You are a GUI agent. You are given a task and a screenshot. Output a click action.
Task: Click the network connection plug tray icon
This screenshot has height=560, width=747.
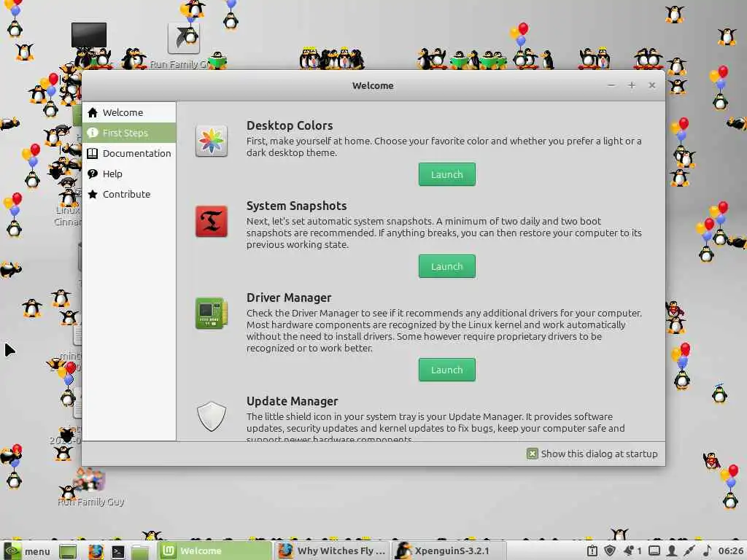coord(689,551)
